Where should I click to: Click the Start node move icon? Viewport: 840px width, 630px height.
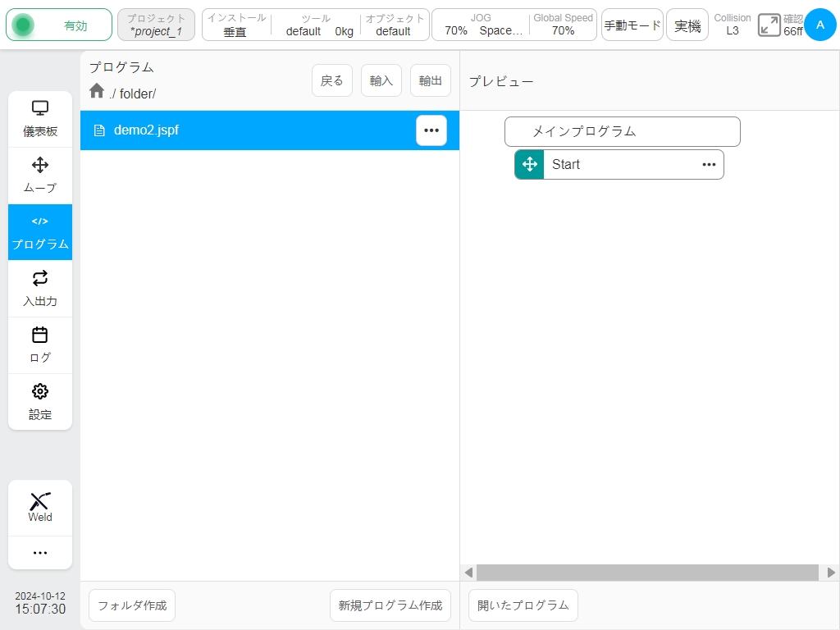[x=529, y=164]
